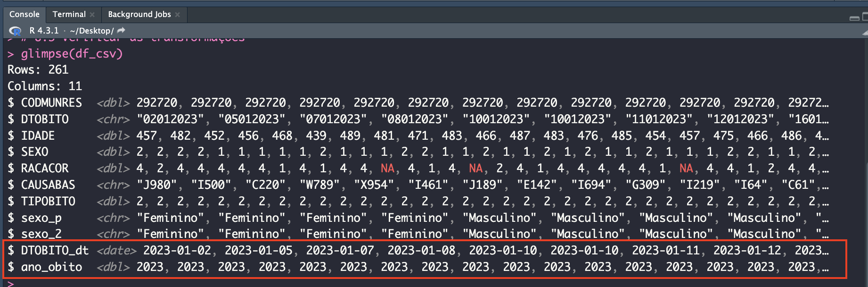Screen dimensions: 868x287
Task: Click the "Rows: 261" output line
Action: point(38,70)
